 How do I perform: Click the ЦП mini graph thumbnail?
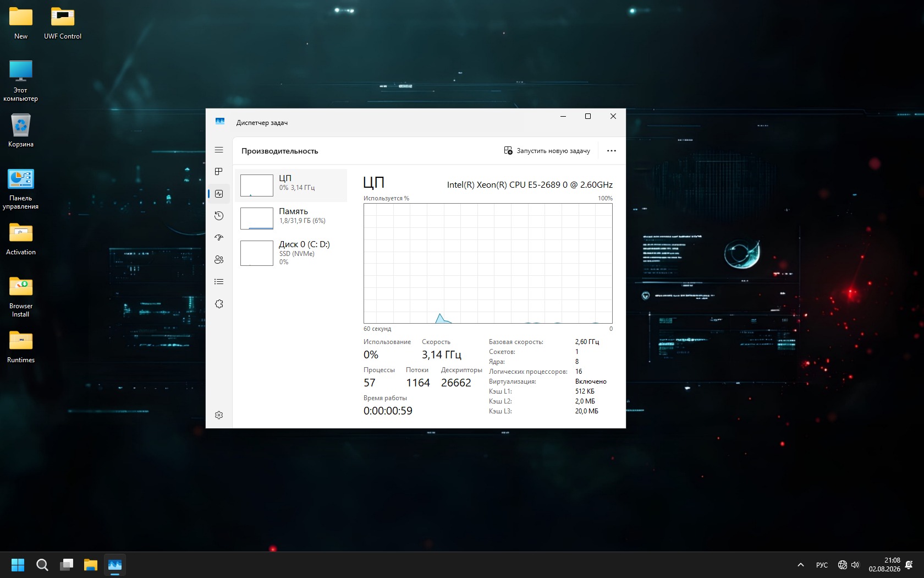pyautogui.click(x=257, y=186)
